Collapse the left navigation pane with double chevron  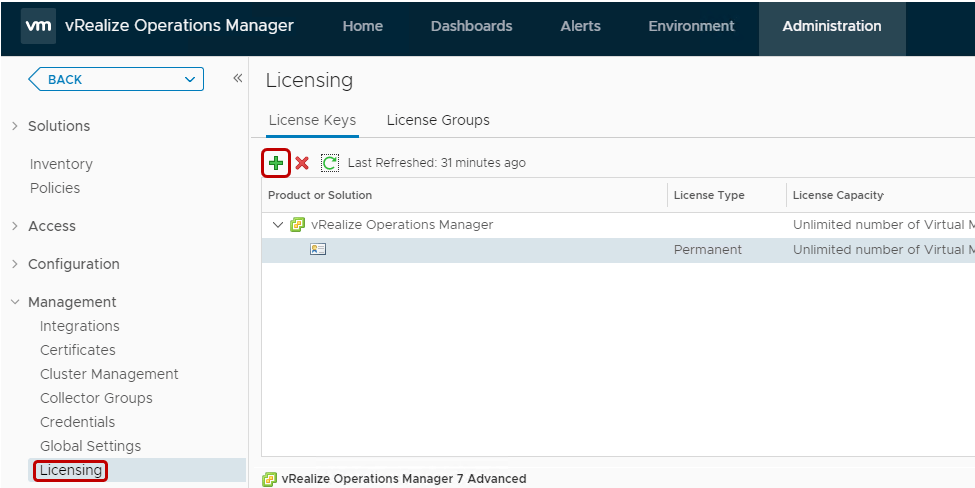click(238, 78)
